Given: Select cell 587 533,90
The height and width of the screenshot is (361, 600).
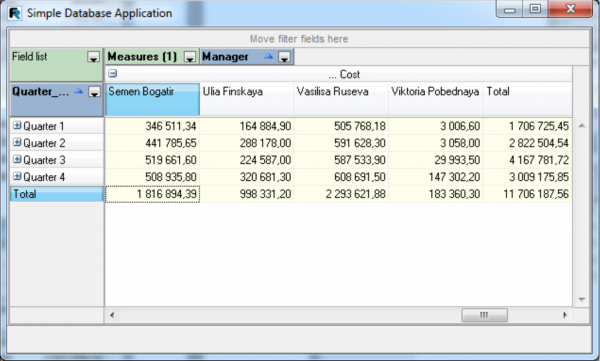Looking at the screenshot, I should (341, 160).
